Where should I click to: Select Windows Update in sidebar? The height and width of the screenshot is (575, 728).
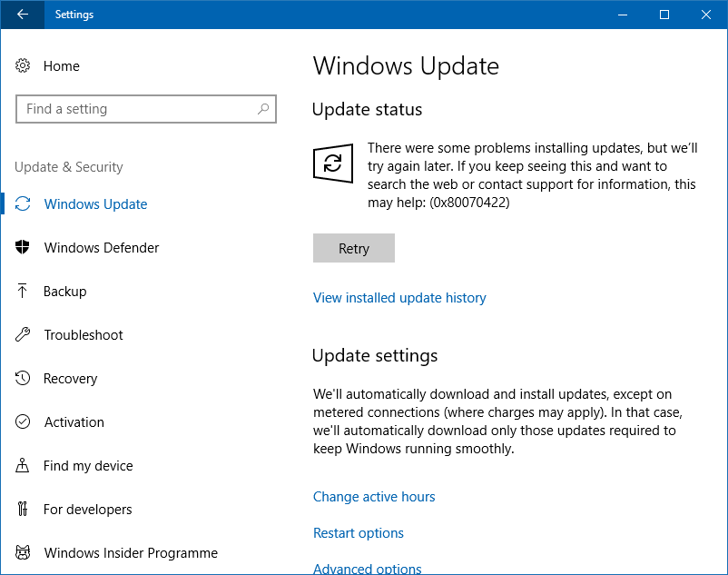click(95, 203)
